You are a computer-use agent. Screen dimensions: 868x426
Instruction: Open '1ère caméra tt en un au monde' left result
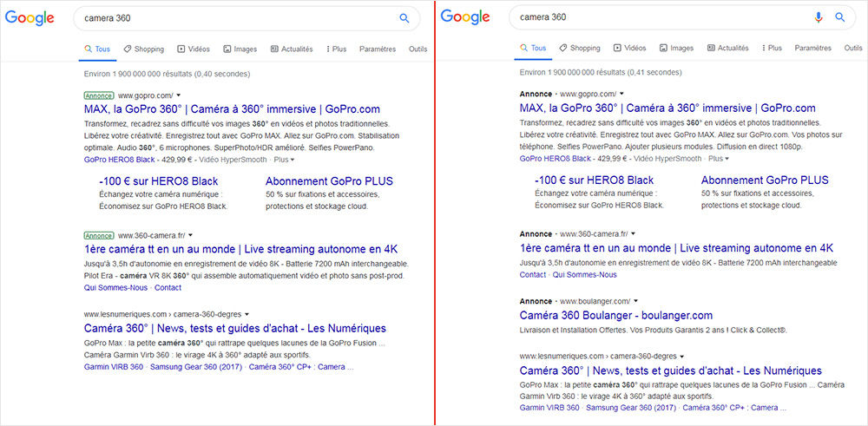240,248
